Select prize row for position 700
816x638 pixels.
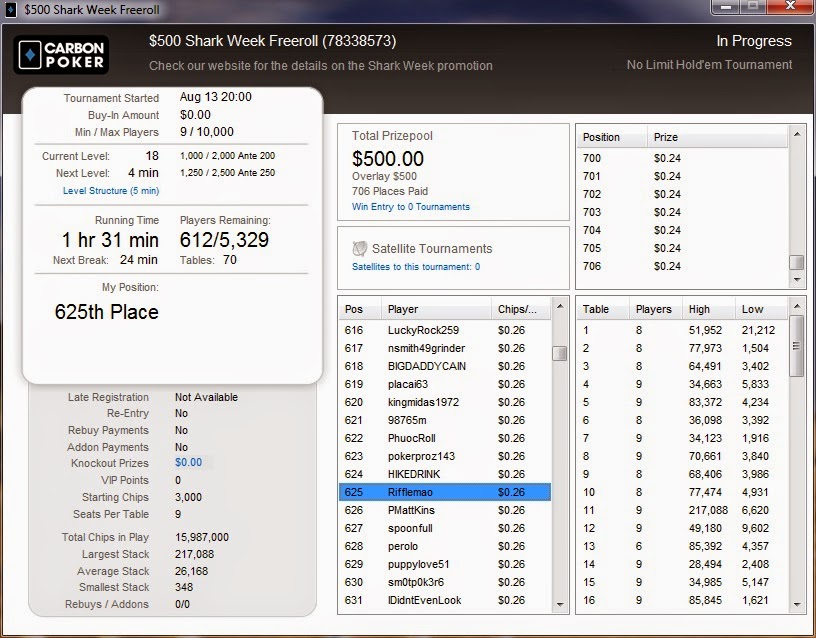coord(682,158)
